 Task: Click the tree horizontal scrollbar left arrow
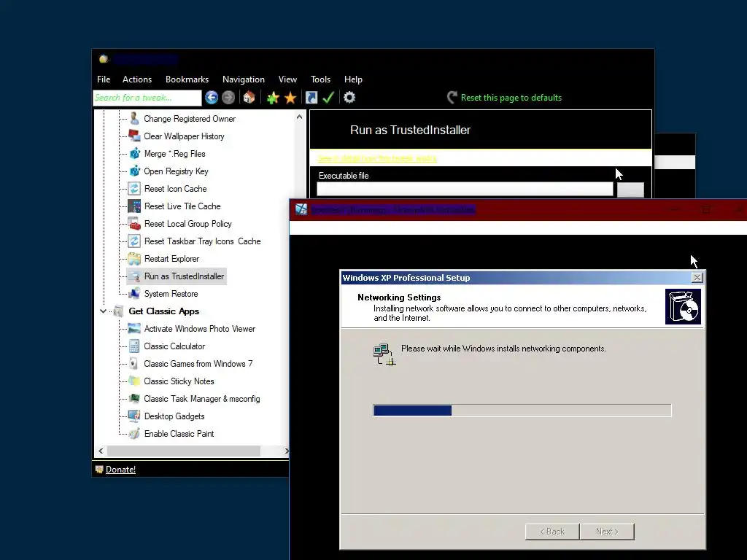point(101,451)
